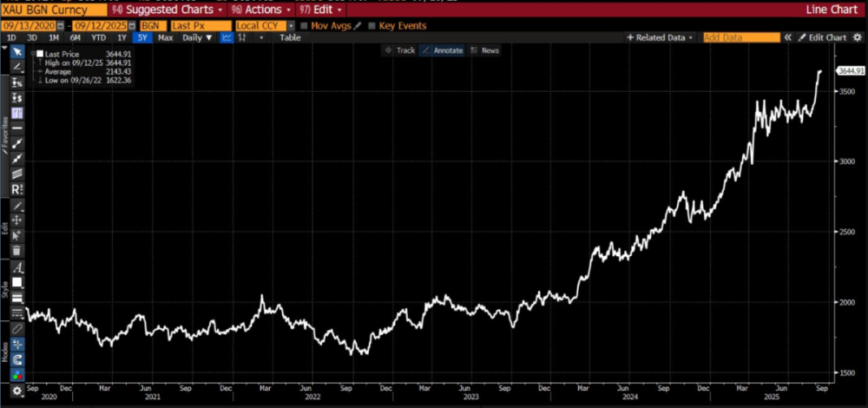Open the Related Data dropdown
The image size is (868, 408).
(660, 38)
